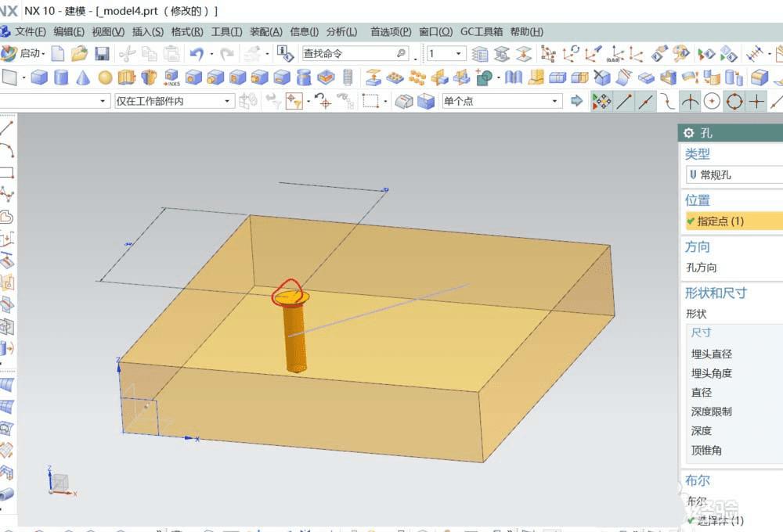The image size is (783, 532).
Task: Click the Open folder icon
Action: (80, 54)
